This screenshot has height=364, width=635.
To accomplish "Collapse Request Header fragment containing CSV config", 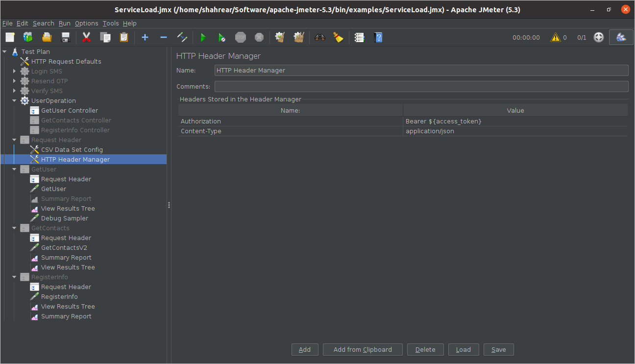I will click(14, 140).
